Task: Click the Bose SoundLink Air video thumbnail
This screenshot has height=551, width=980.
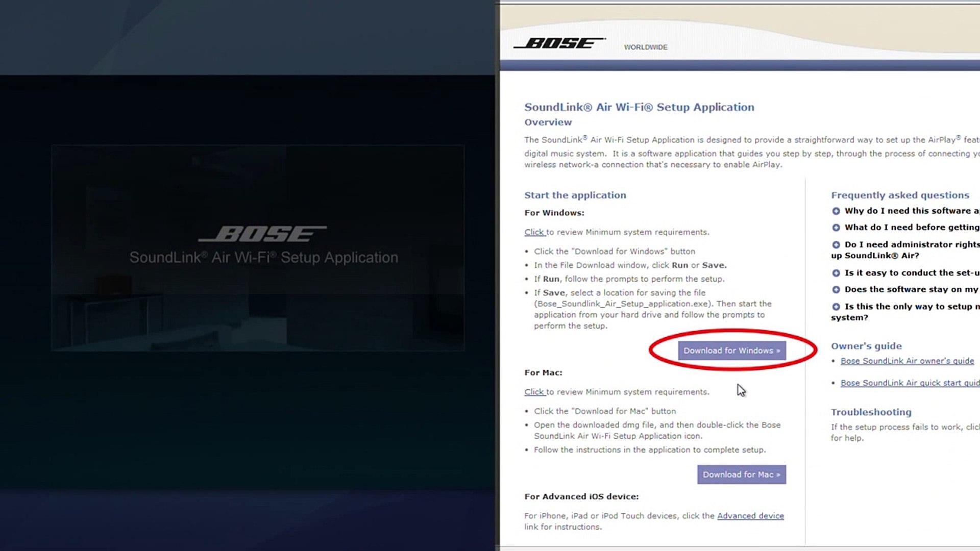Action: (258, 248)
